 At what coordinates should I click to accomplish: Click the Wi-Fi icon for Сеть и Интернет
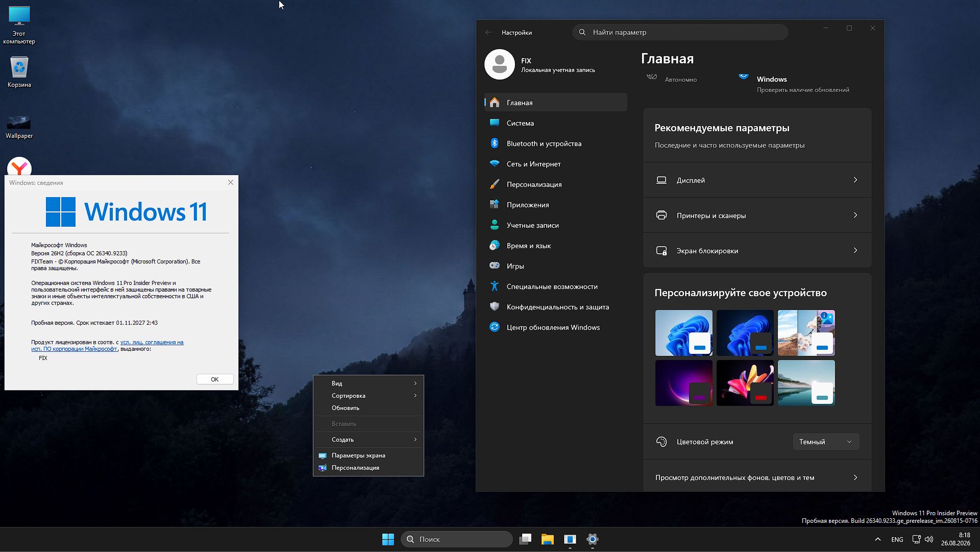pos(494,164)
